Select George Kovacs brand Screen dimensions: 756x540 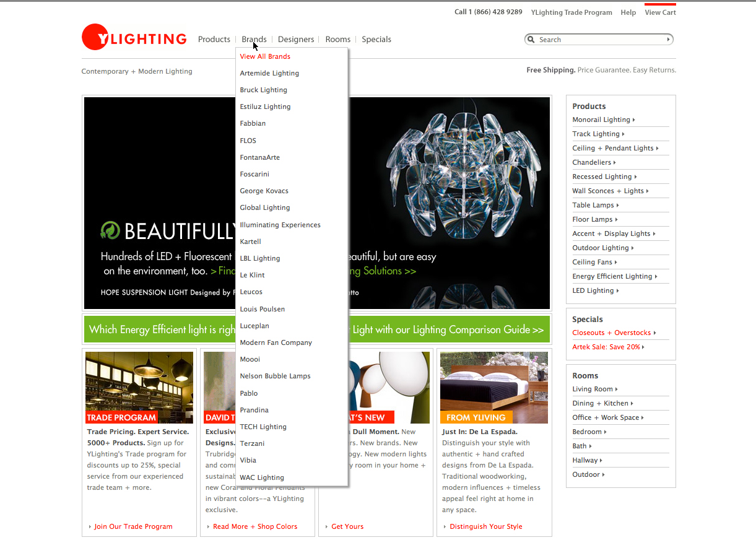click(264, 191)
